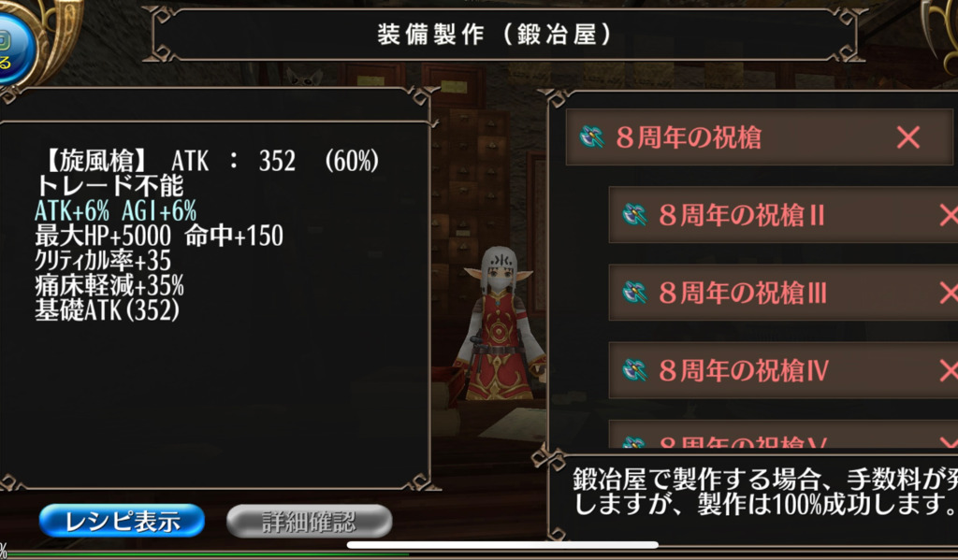Viewport: 958px width, 560px height.
Task: Click the red X on the 8周年の祝槍II row
Action: click(949, 215)
